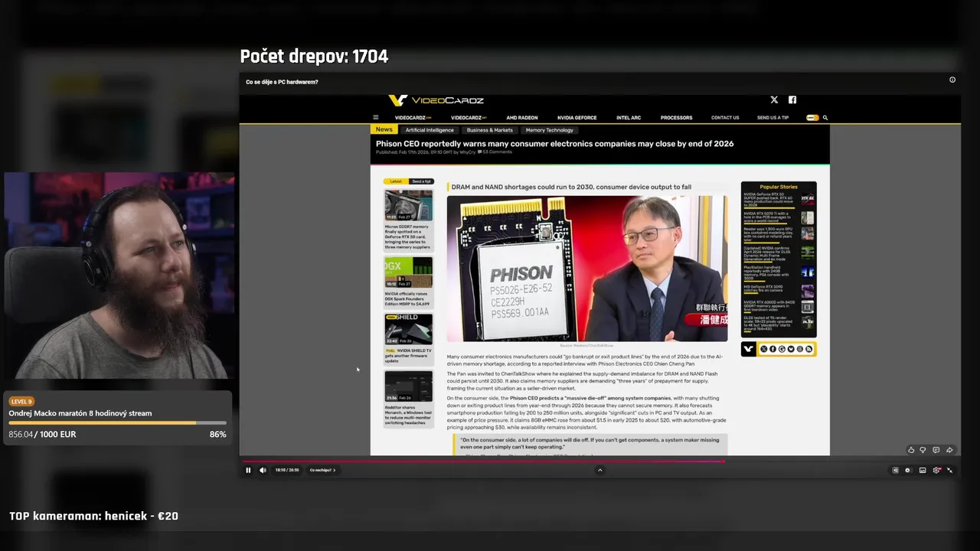Viewport: 980px width, 551px height.
Task: Open VideoCardz Facebook header icon
Action: [x=792, y=99]
